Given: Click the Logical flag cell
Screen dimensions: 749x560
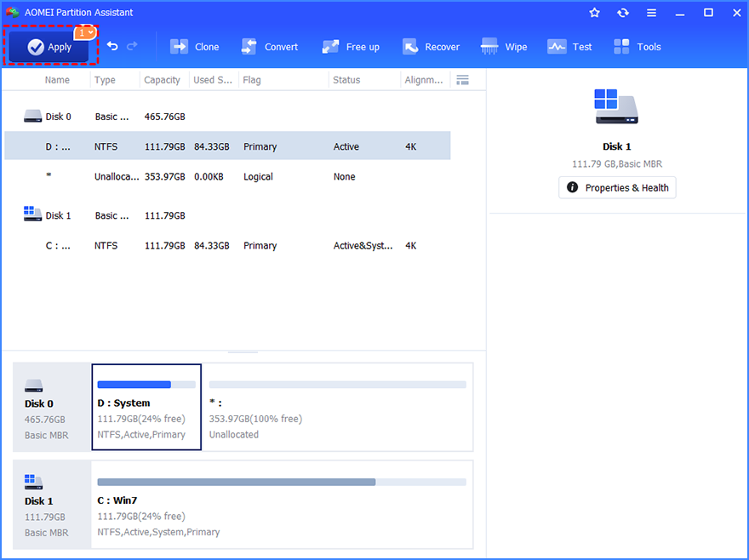Looking at the screenshot, I should (x=259, y=177).
